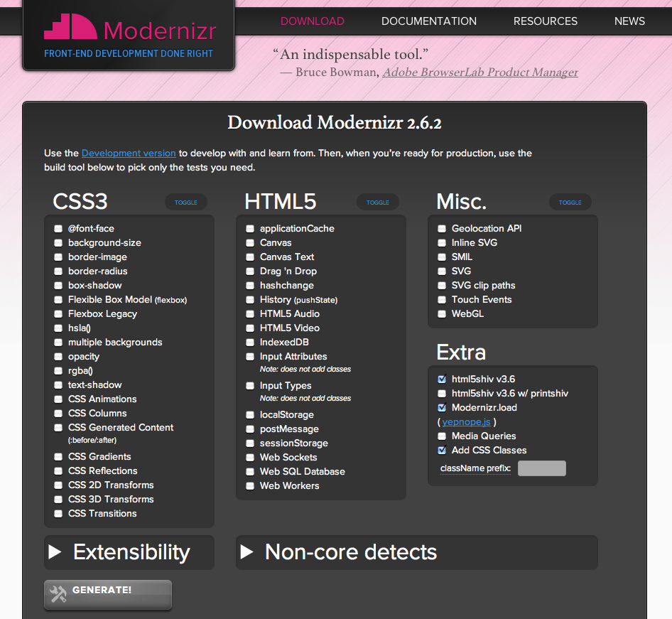Tick the box-shadow checkbox
Viewport: 672px width, 619px height.
58,286
